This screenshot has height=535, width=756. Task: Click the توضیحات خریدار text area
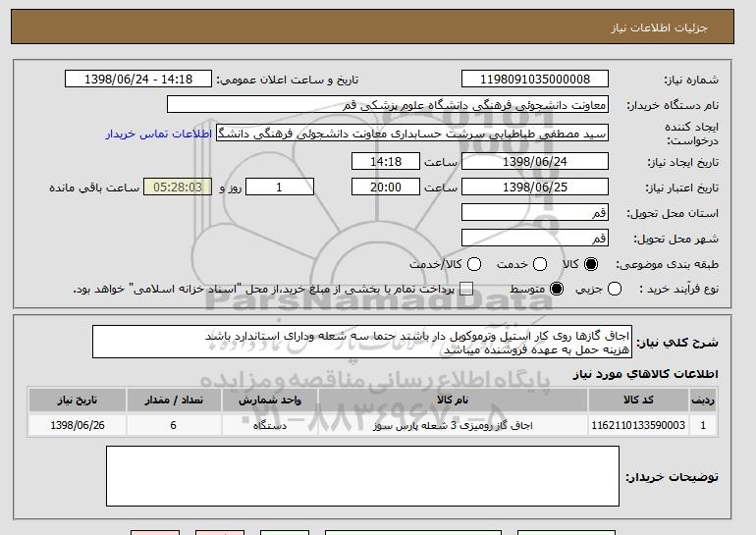pos(362,476)
